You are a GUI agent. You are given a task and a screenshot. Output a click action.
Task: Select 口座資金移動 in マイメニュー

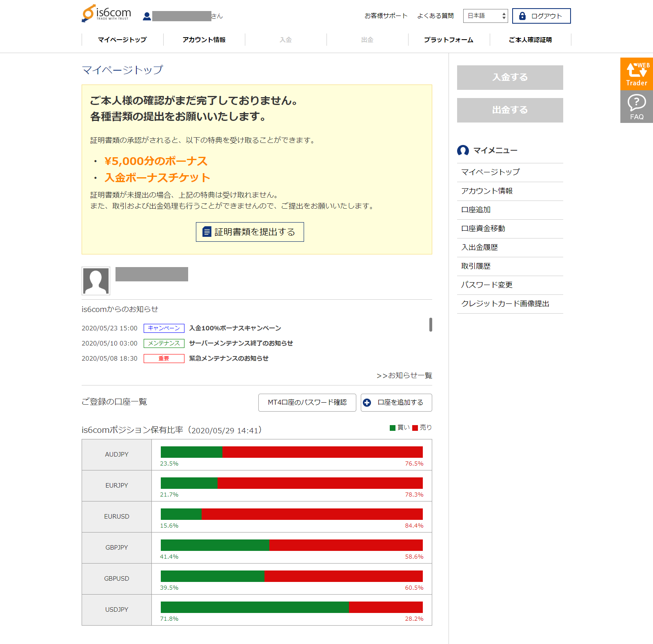click(x=483, y=228)
